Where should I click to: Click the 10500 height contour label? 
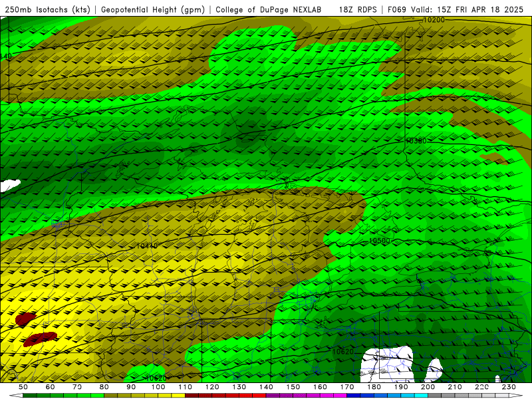[379, 241]
